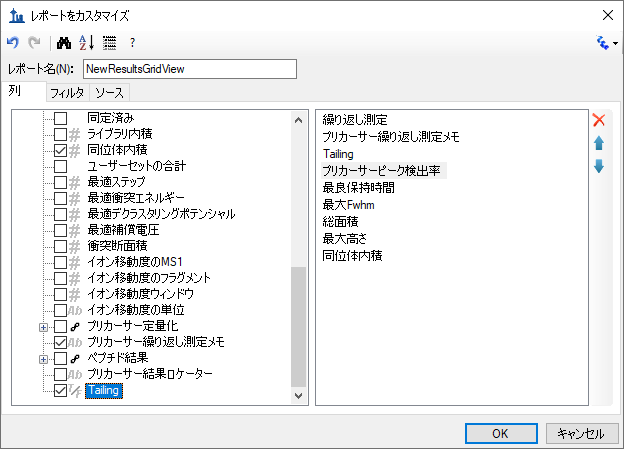The width and height of the screenshot is (624, 449).
Task: Enable the 同定済み checkbox
Action: [60, 118]
